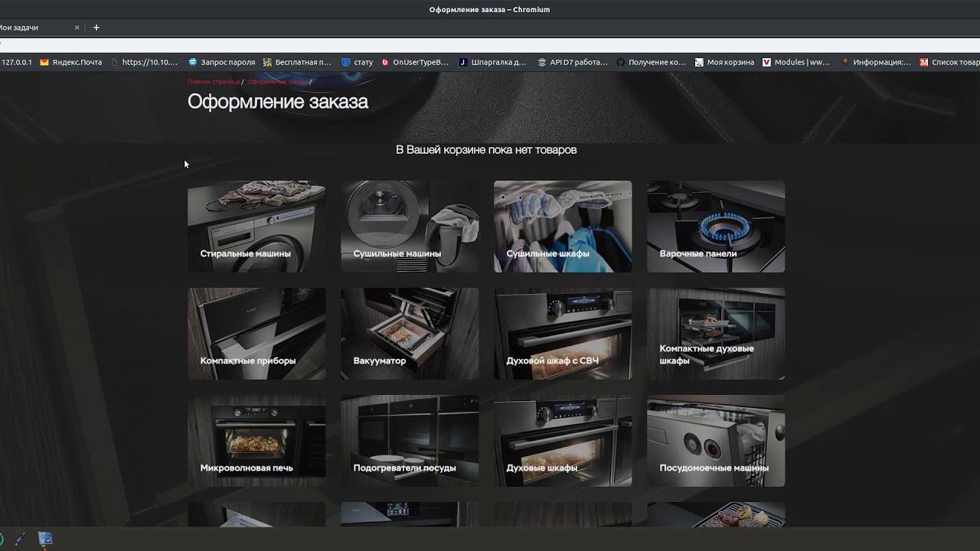Go to Главная страница breadcrumb link
Image resolution: width=980 pixels, height=551 pixels.
click(214, 82)
